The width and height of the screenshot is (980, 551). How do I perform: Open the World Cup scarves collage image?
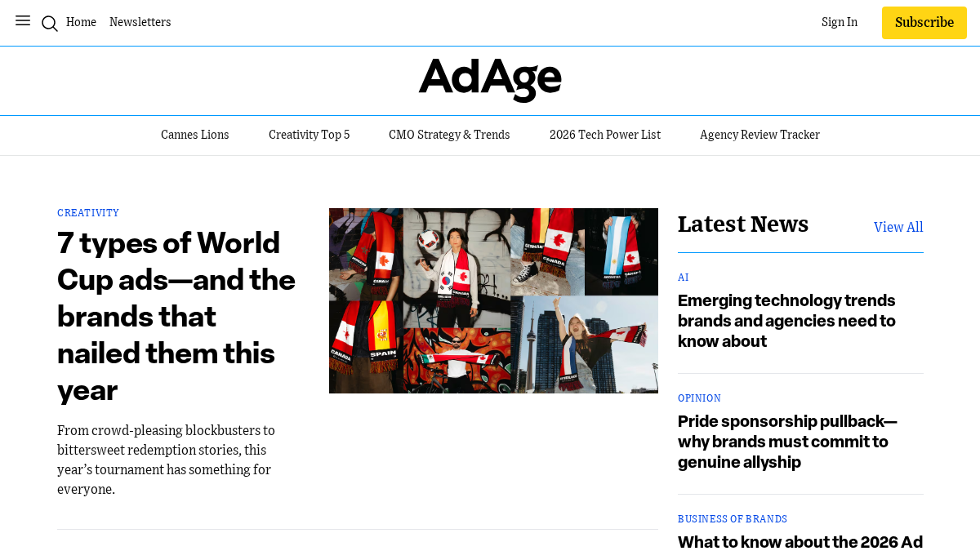pos(493,300)
